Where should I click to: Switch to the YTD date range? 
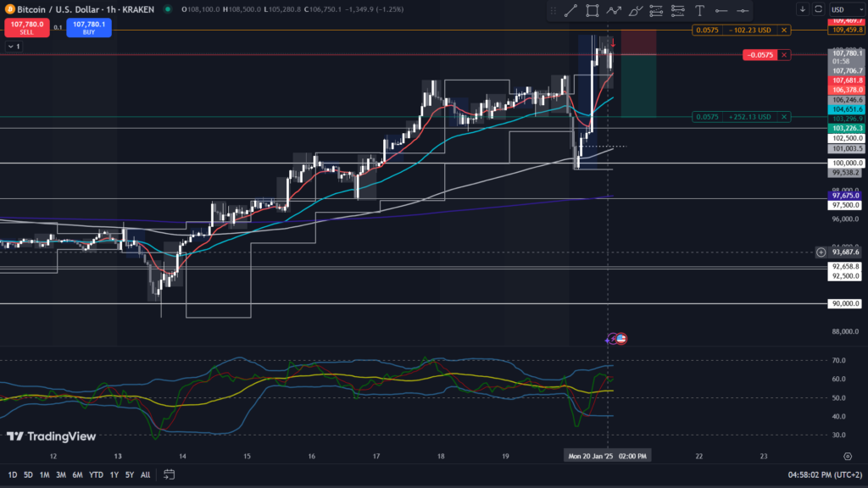tap(95, 474)
